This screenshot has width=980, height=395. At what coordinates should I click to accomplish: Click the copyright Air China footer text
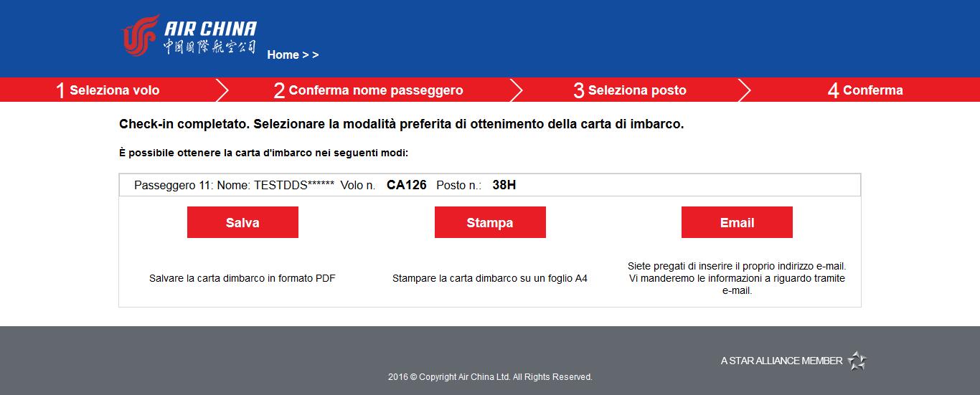point(490,376)
